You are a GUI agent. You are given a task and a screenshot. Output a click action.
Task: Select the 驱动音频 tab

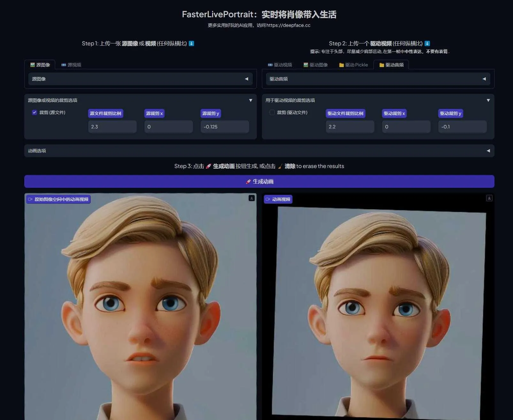[x=391, y=65]
